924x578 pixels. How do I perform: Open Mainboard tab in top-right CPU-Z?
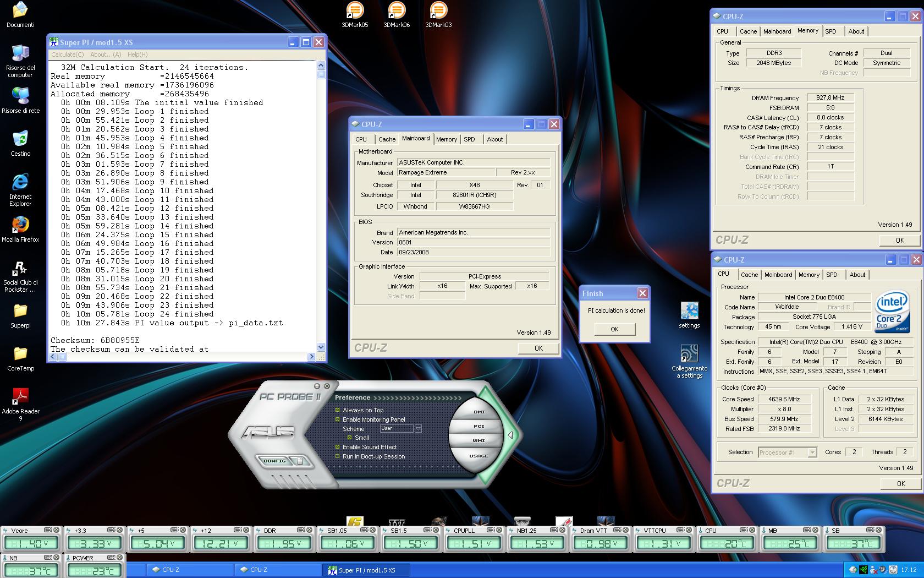777,31
